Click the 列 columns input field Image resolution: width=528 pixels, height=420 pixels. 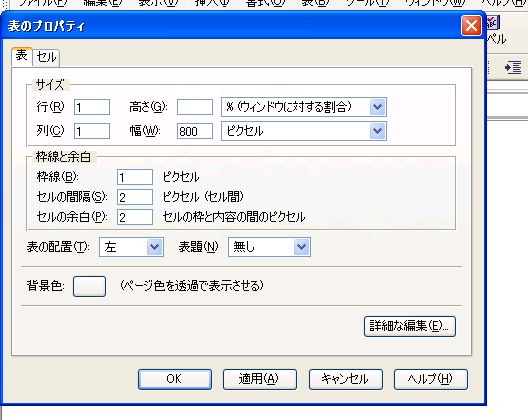[92, 131]
